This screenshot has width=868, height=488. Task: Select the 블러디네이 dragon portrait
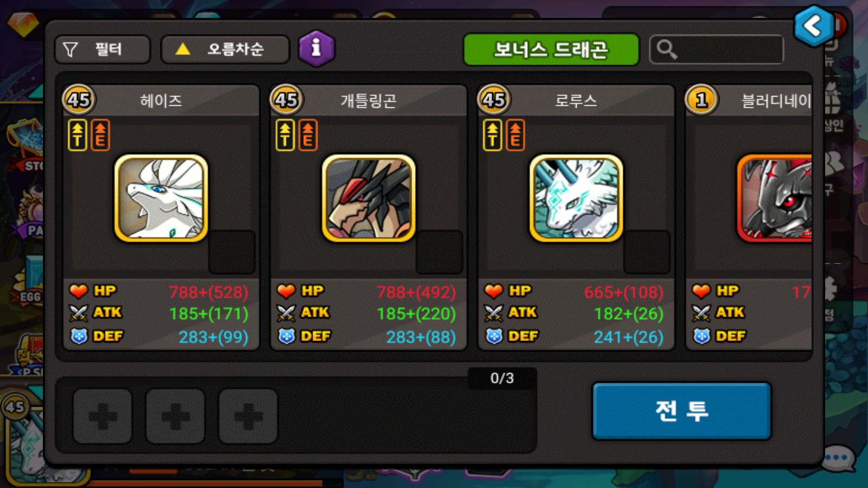coord(775,198)
